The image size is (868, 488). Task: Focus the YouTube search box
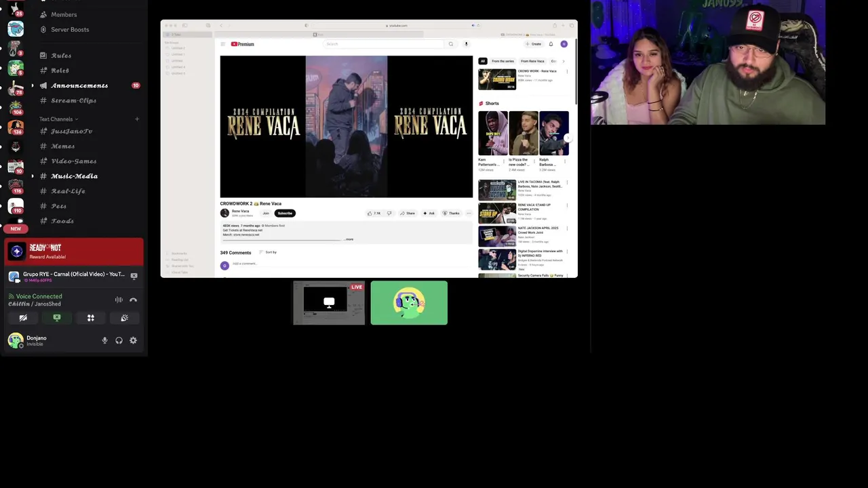click(x=383, y=44)
